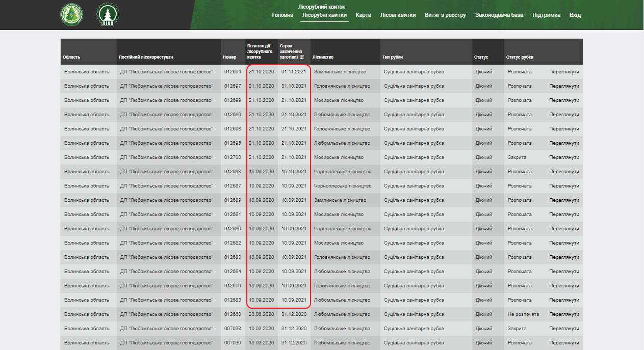Click Любомльське лісництво in row 012660

342,314
